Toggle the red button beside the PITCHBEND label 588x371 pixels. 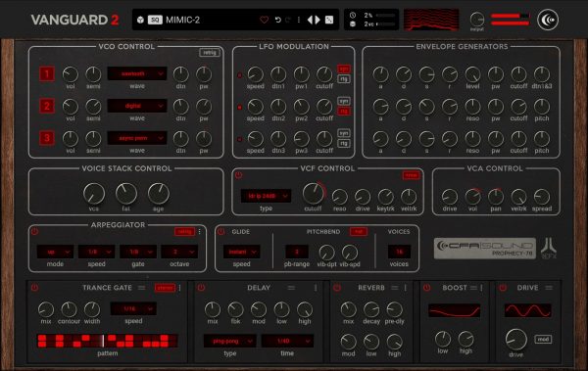[x=359, y=232]
